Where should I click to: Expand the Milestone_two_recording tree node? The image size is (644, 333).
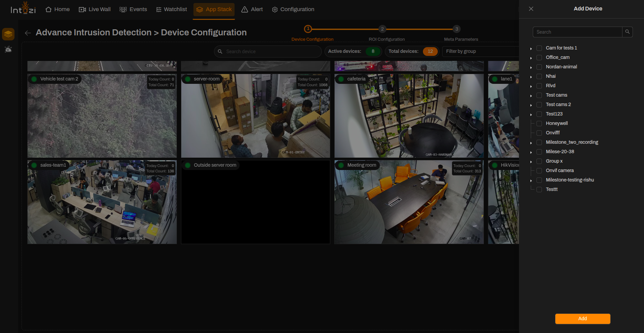tap(531, 143)
